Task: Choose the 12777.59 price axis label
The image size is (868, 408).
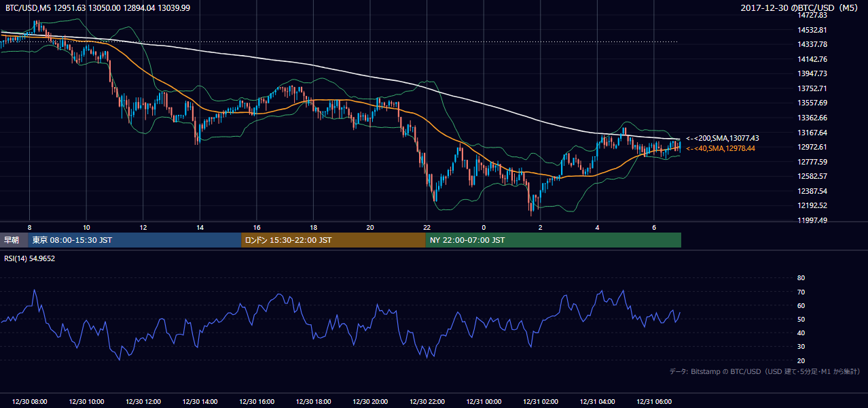Action: coord(812,162)
